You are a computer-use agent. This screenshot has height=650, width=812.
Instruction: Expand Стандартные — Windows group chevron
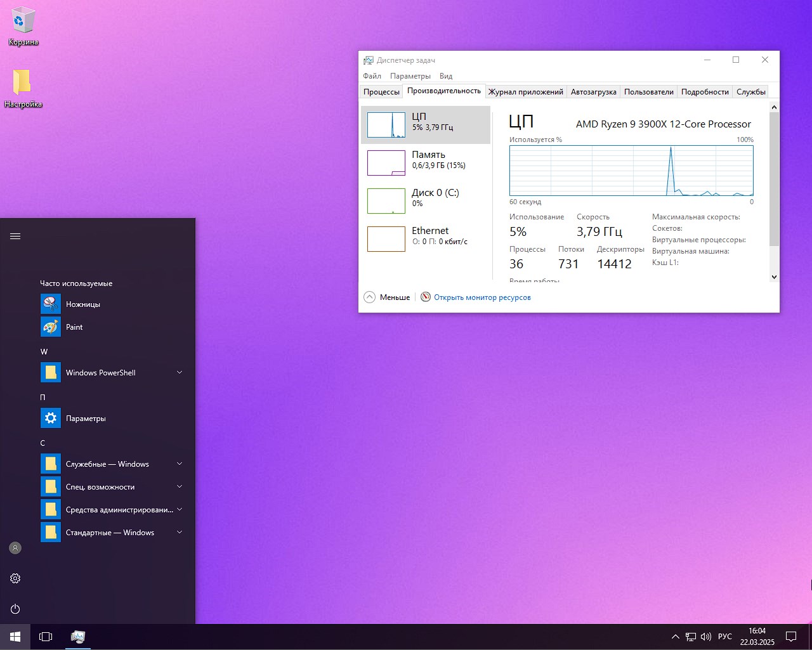click(x=180, y=532)
